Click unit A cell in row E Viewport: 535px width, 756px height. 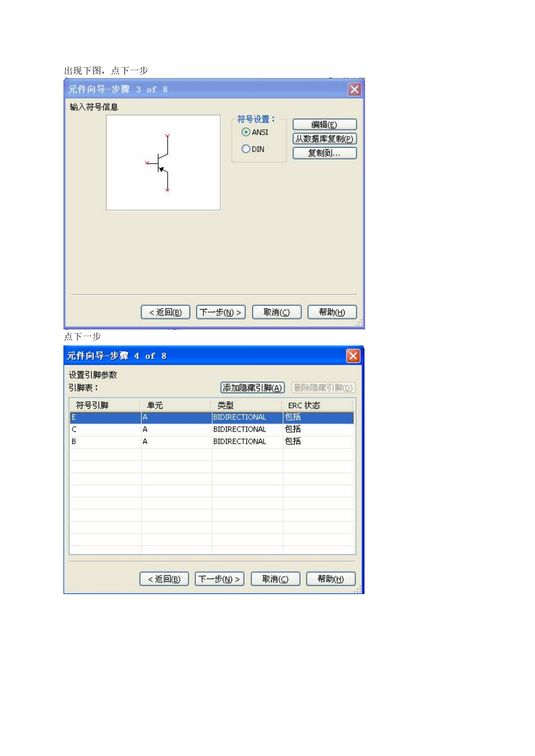[x=177, y=417]
